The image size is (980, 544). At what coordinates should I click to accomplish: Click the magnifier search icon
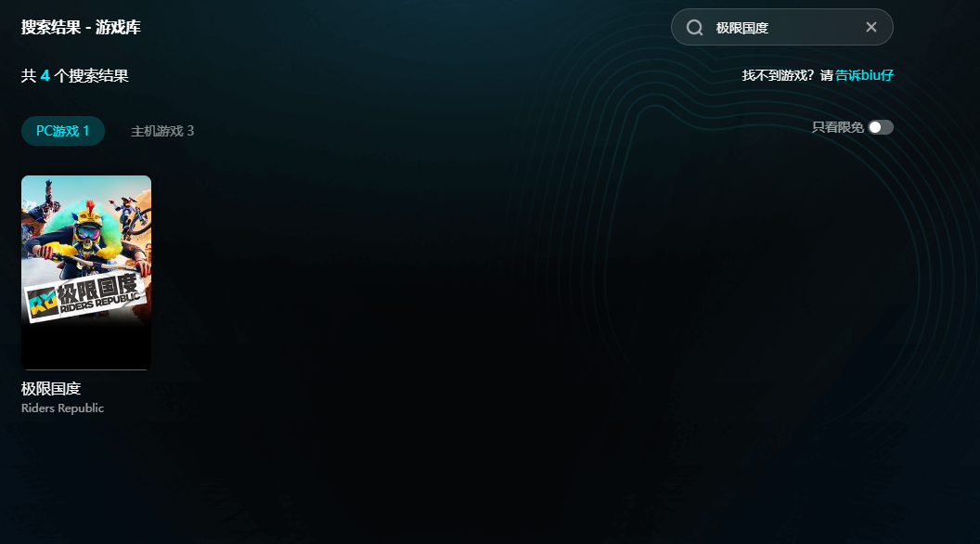point(694,28)
